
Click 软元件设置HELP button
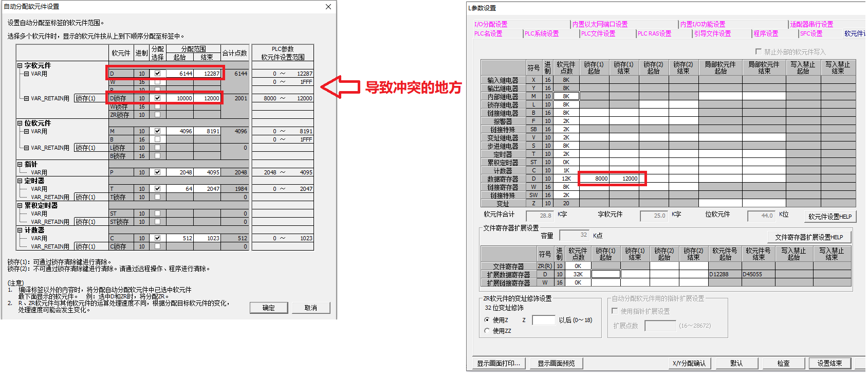pos(829,217)
